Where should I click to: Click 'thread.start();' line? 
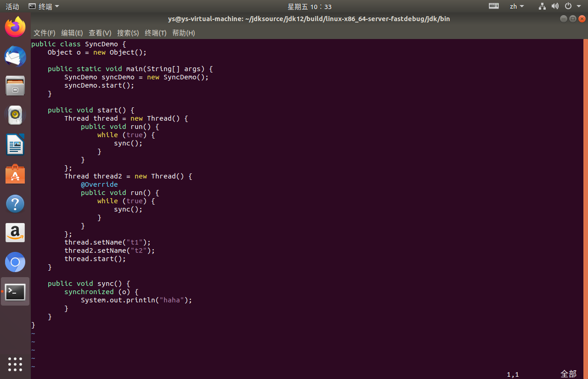[95, 259]
